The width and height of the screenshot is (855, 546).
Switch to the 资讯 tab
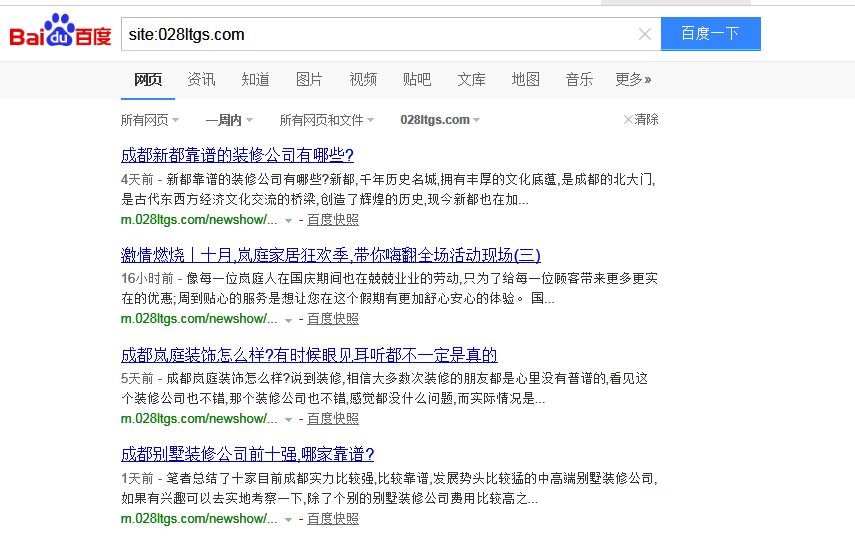coord(201,80)
